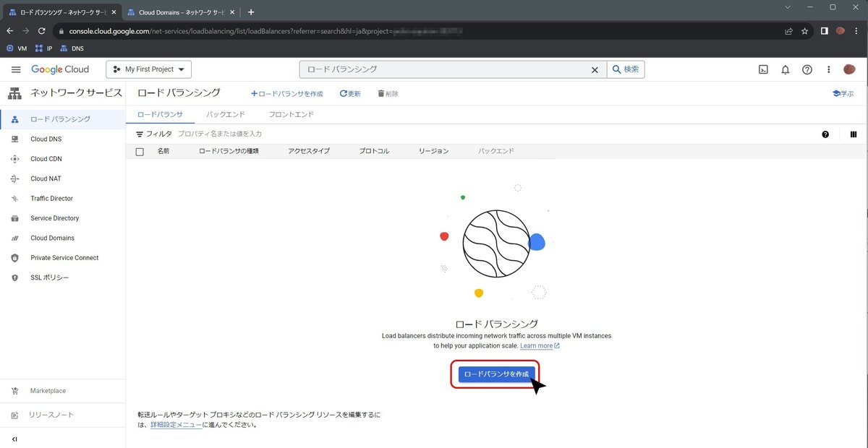Switch to the バックエンド tab
Screen dimensions: 868x448
click(226, 114)
